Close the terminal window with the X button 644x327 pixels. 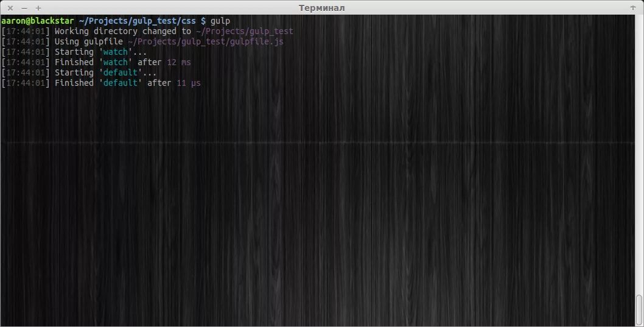10,8
